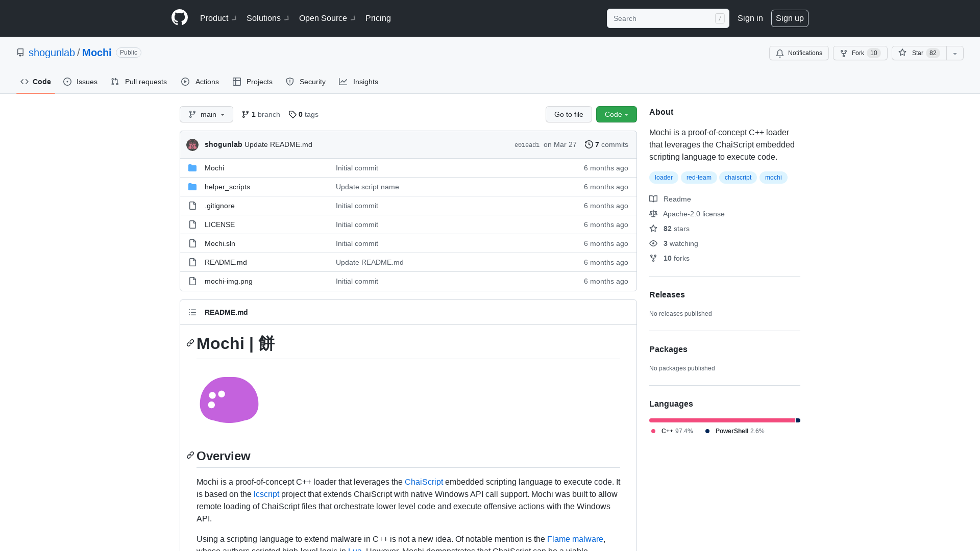The image size is (980, 551).
Task: Click the repository icon beside shogunlab
Action: click(x=20, y=53)
